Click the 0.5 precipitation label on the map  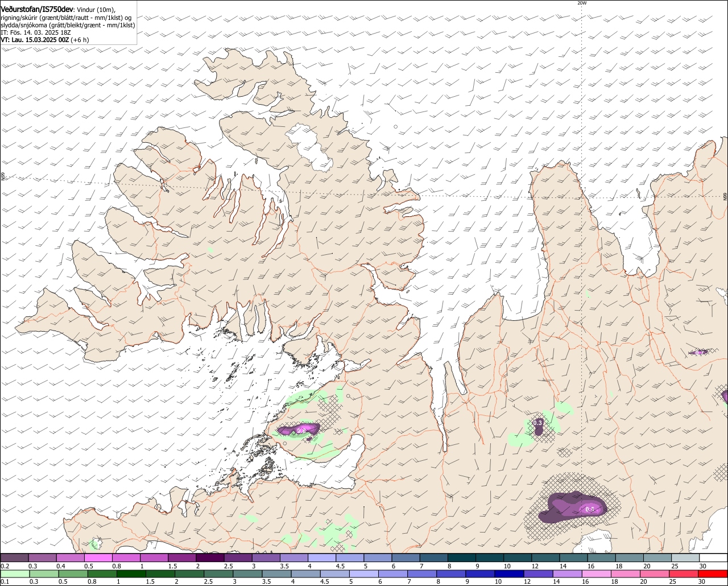590,509
